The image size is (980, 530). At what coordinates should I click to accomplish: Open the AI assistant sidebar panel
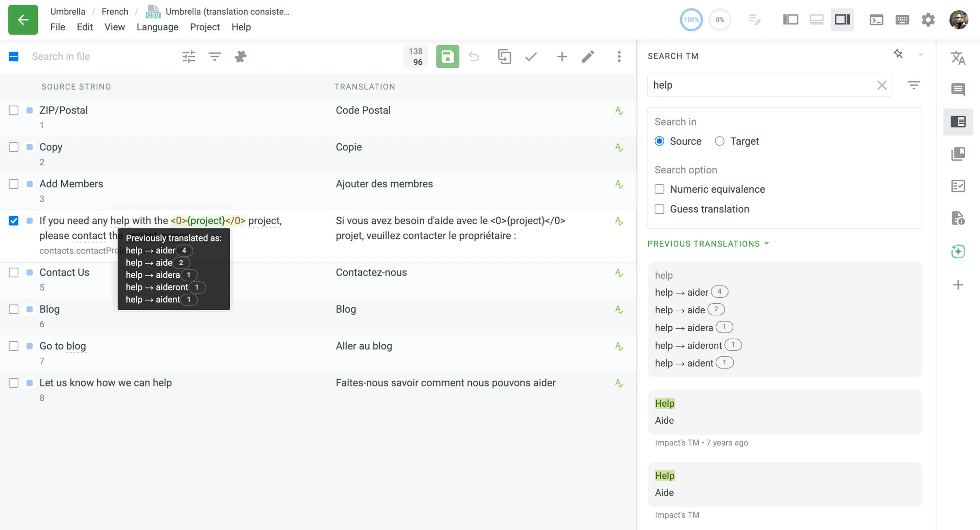point(959,251)
